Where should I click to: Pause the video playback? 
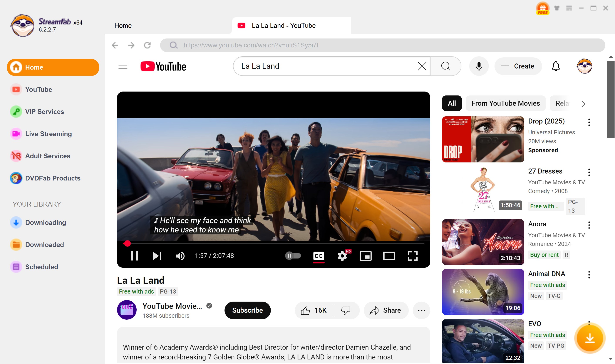pos(134,256)
